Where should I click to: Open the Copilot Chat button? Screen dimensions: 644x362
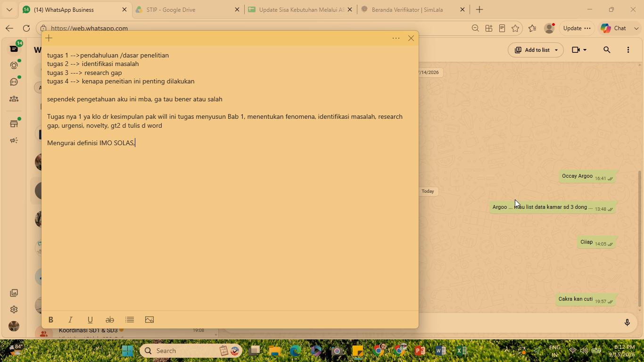[x=614, y=28]
